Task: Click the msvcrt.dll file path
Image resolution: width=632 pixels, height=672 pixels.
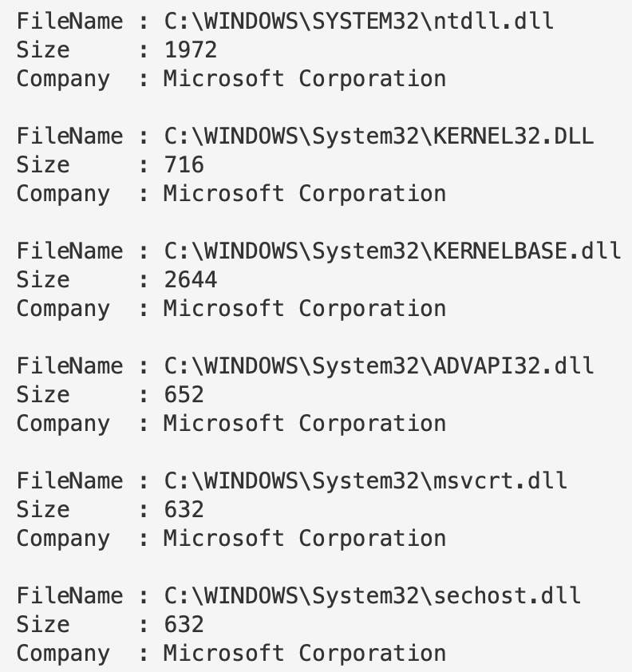Action: (x=365, y=480)
